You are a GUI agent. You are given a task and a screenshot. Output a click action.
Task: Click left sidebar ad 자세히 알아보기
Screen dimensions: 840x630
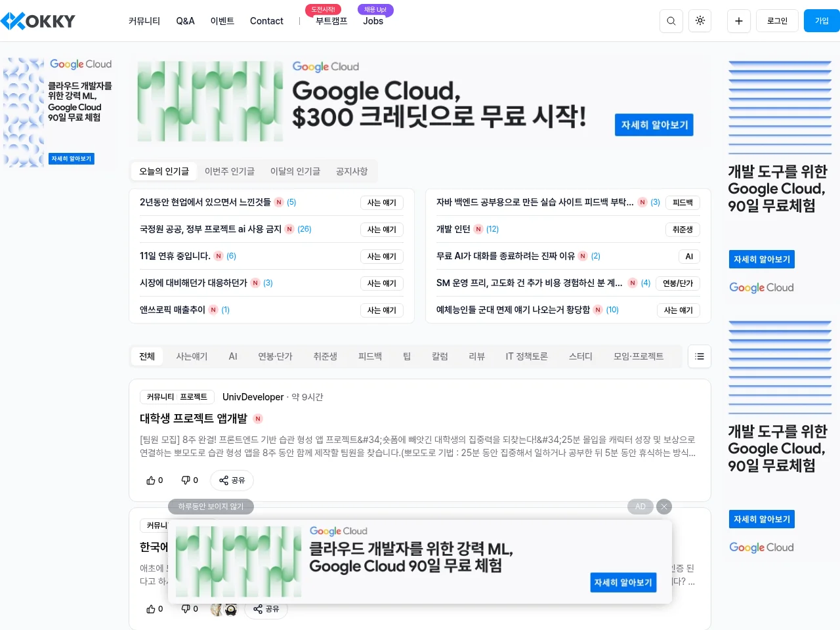coord(72,159)
